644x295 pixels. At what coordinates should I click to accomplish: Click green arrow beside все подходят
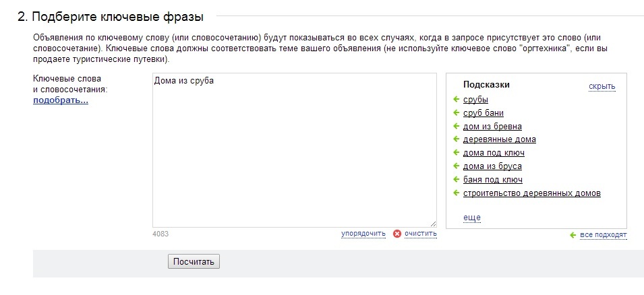point(573,235)
